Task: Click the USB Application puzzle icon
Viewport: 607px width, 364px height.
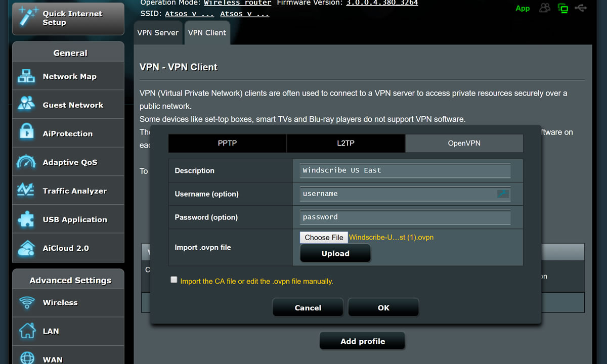Action: [x=26, y=219]
